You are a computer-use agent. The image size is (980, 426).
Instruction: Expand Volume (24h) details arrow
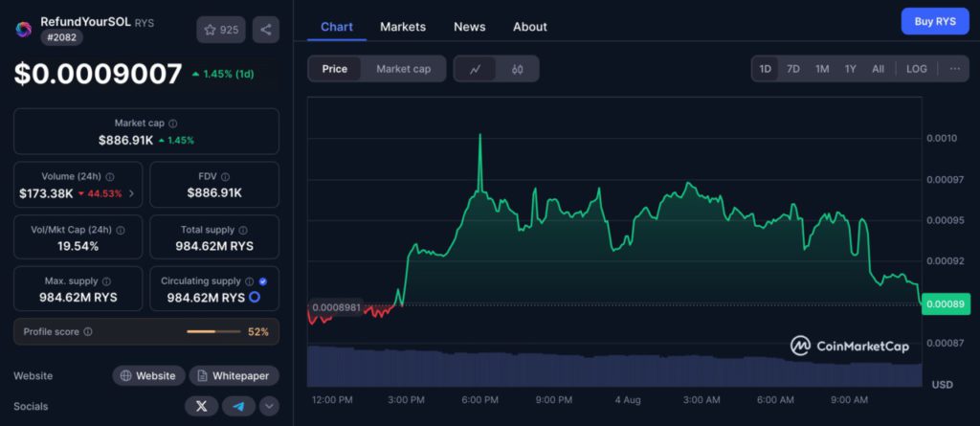(131, 193)
